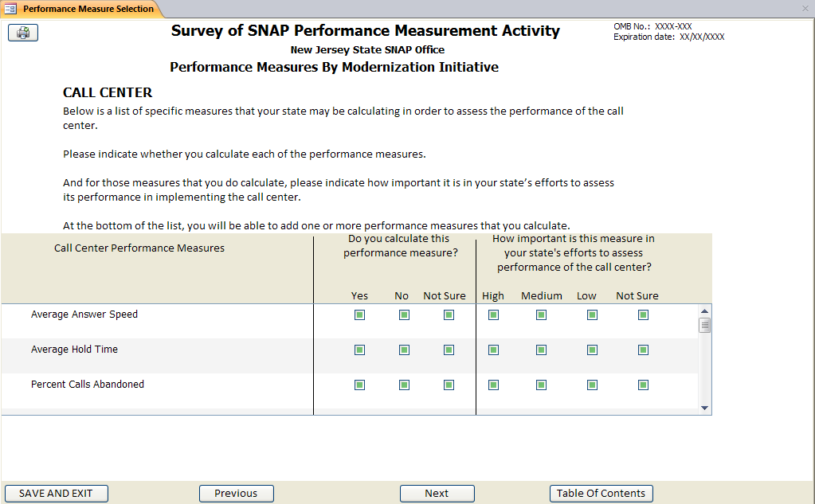Click the print form icon button
This screenshot has width=815, height=504.
23,33
